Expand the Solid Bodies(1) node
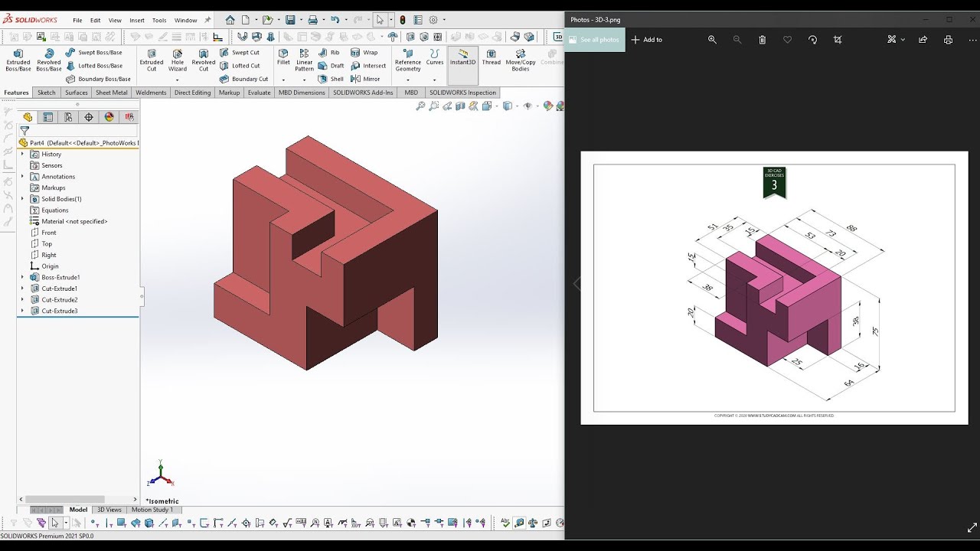The width and height of the screenshot is (980, 551). pyautogui.click(x=22, y=199)
